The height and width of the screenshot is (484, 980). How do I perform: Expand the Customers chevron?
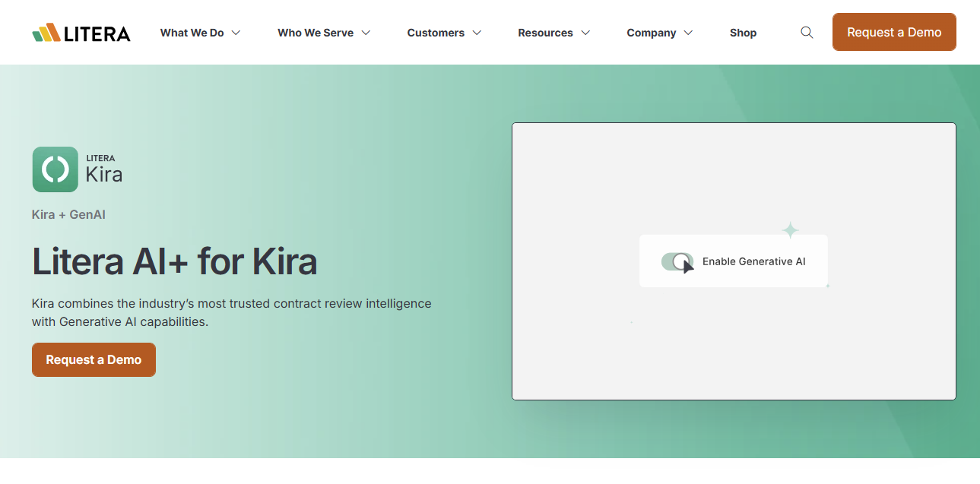pos(477,33)
